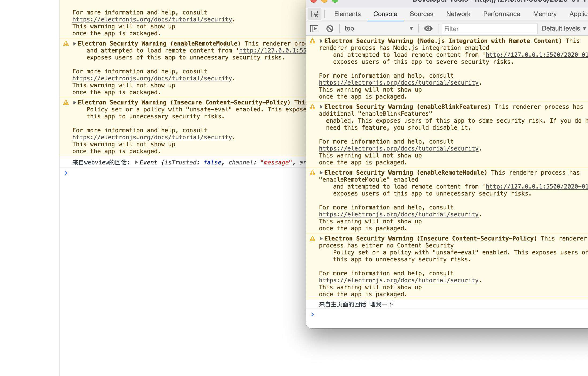Click warning icon of Node.js Integration message
The image size is (588, 376).
312,41
